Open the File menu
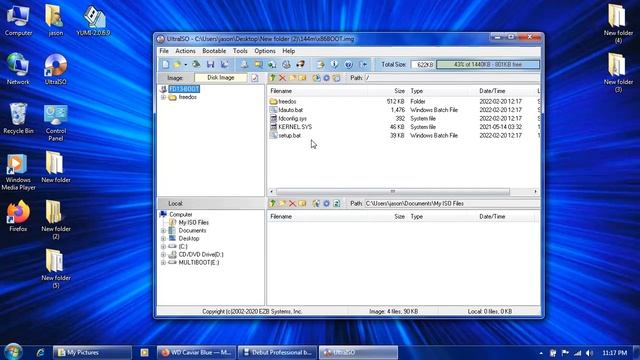 pos(164,51)
